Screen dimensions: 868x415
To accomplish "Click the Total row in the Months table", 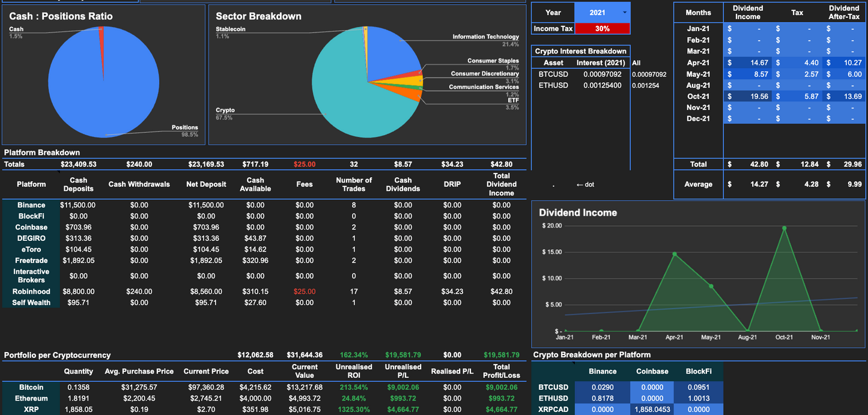I will [x=699, y=164].
